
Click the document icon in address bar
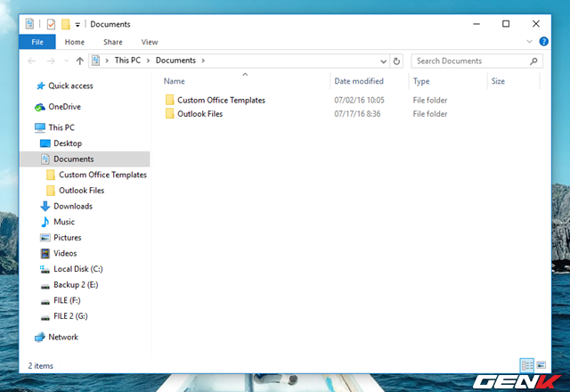point(95,61)
